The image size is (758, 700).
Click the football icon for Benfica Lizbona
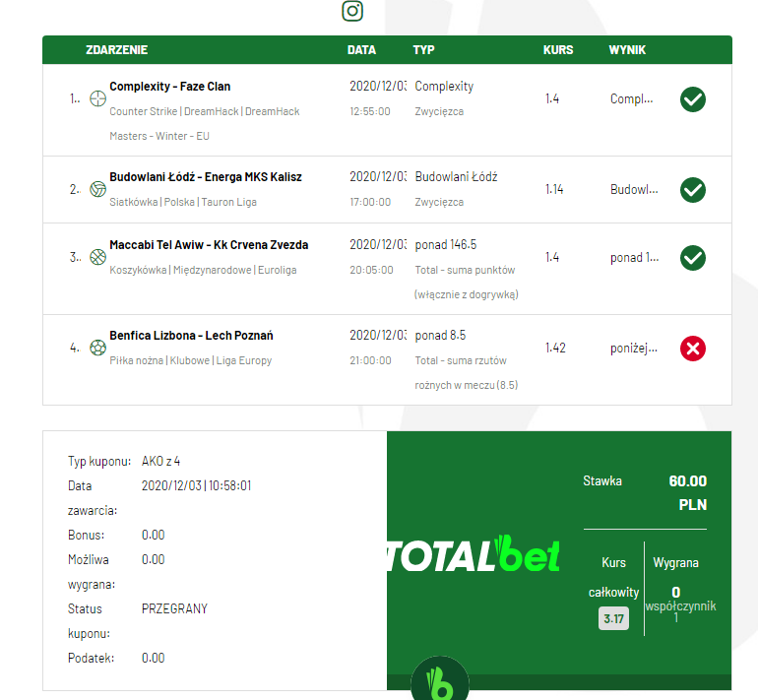(x=97, y=348)
